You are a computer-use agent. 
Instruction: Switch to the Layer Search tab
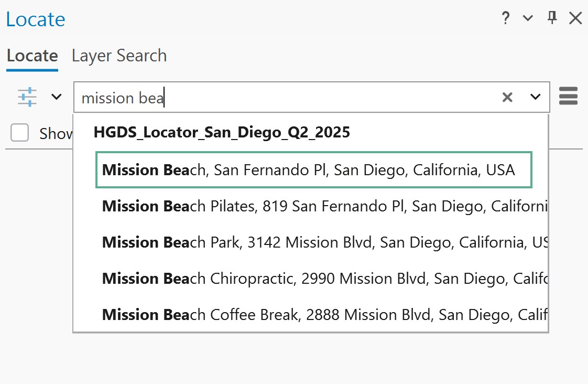(x=119, y=55)
